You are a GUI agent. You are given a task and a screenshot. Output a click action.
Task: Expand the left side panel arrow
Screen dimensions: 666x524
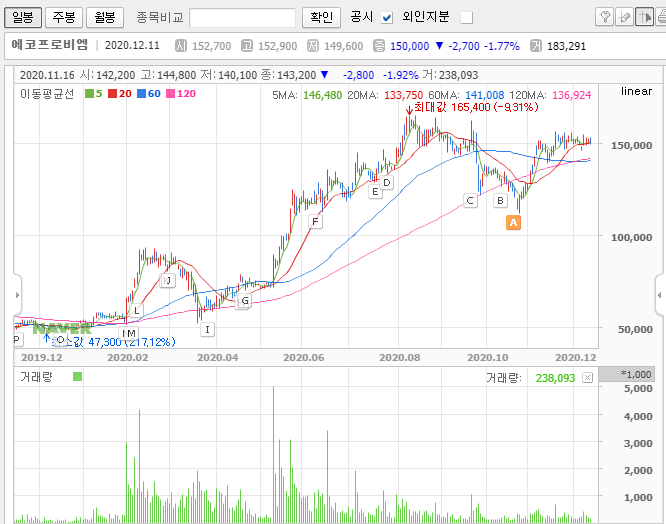click(x=17, y=295)
